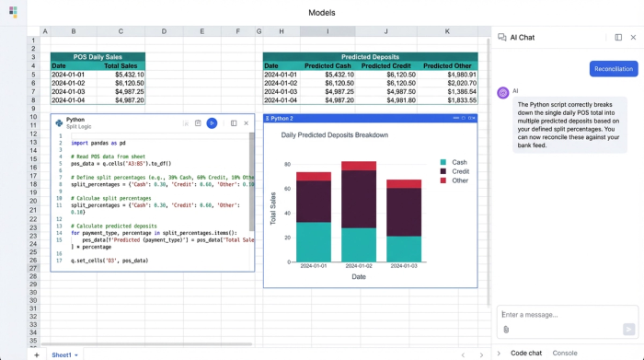This screenshot has height=360, width=644.
Task: Click the 2024-01-01 bar in chart
Action: pos(314,217)
